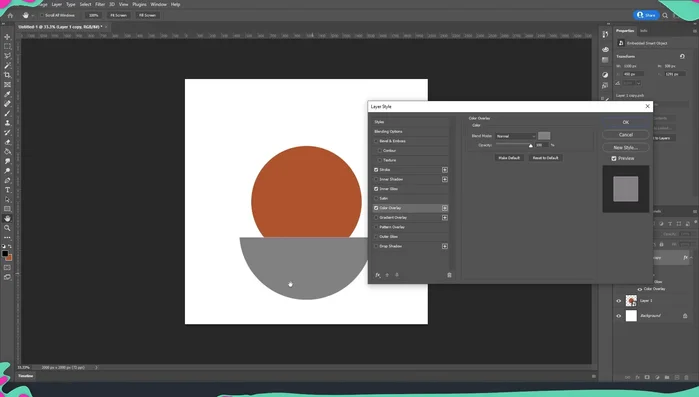This screenshot has width=699, height=397.
Task: Add another Stroke with plus button
Action: (x=444, y=170)
